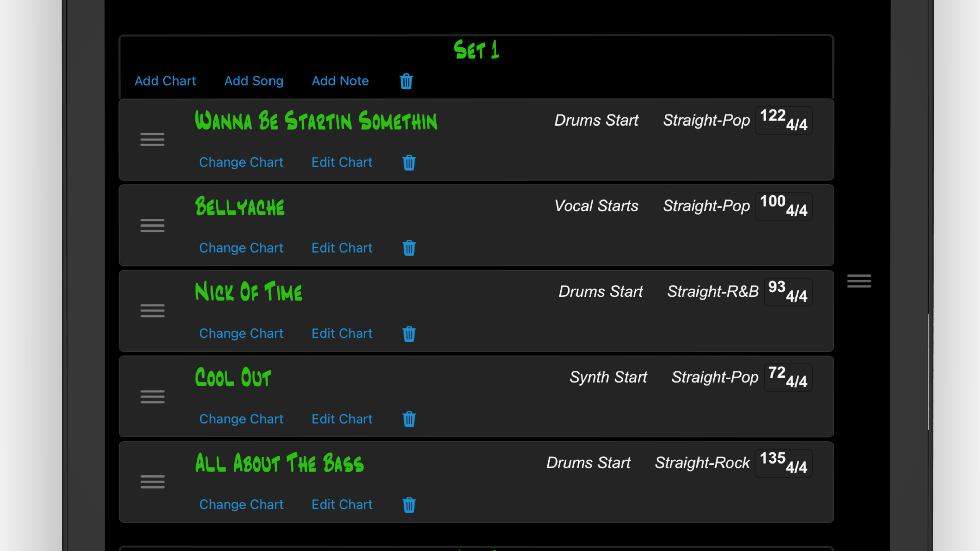Open Edit Chart for Nick Of Time

tap(342, 333)
